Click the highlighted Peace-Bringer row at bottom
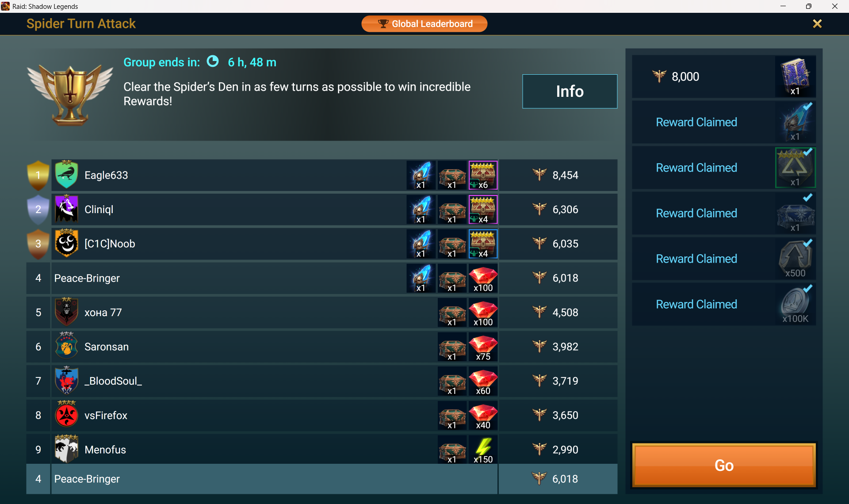The image size is (849, 504). click(322, 479)
